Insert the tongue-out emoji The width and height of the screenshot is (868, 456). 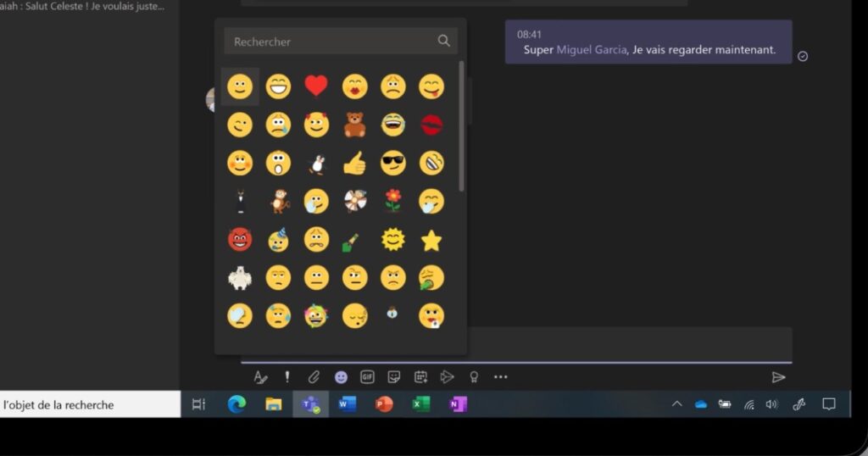click(x=431, y=87)
